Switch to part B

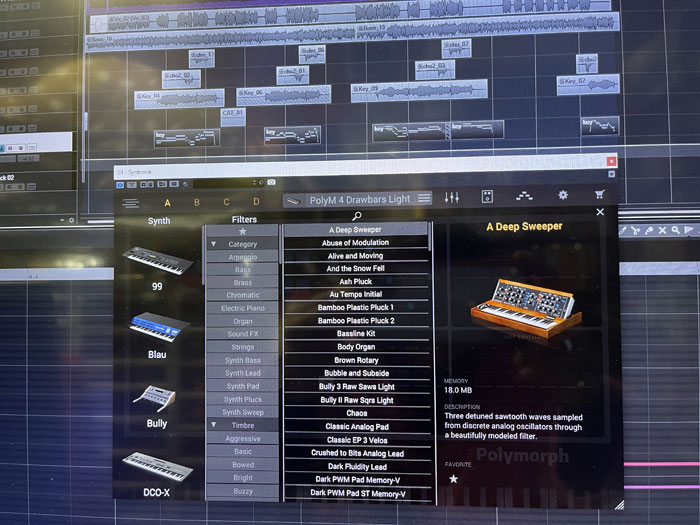coord(196,202)
